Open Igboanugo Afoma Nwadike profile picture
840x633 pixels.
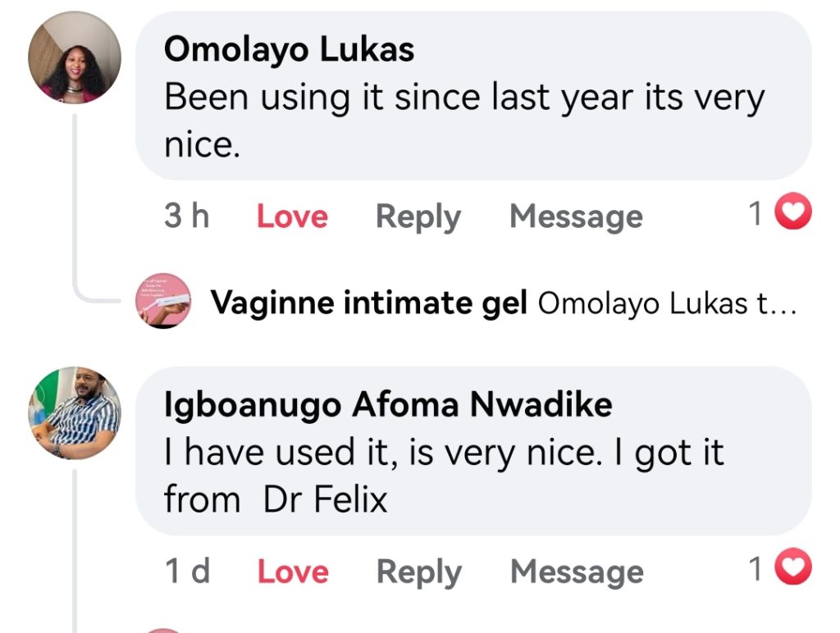75,413
